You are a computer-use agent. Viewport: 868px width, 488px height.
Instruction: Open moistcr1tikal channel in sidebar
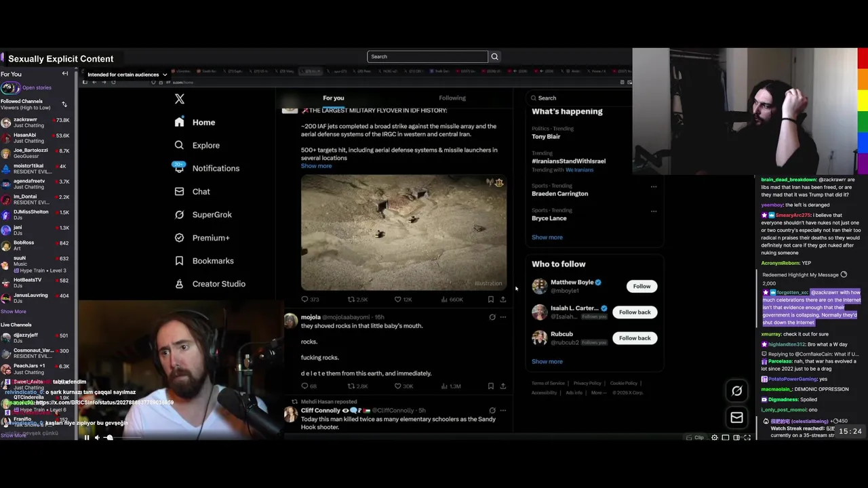pyautogui.click(x=35, y=169)
